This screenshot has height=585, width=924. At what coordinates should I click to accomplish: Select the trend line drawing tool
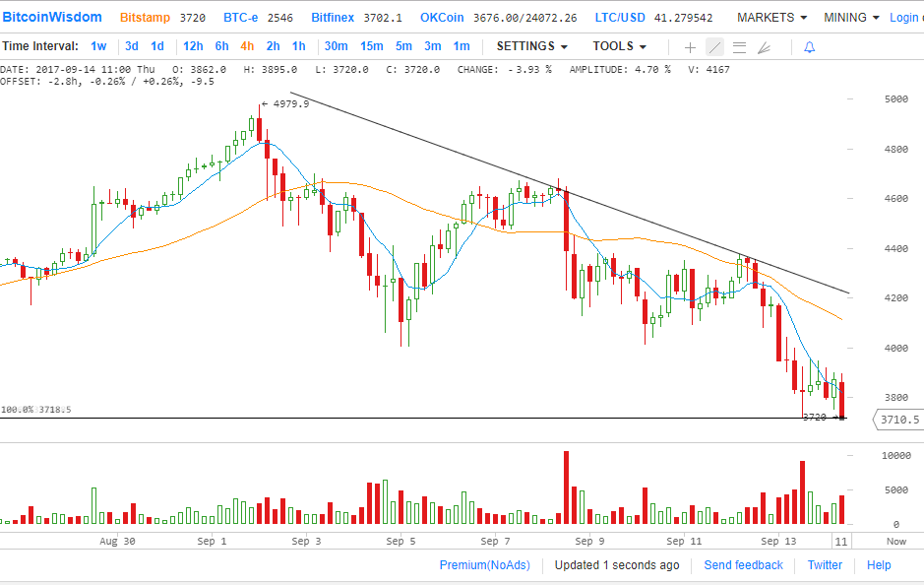point(714,47)
